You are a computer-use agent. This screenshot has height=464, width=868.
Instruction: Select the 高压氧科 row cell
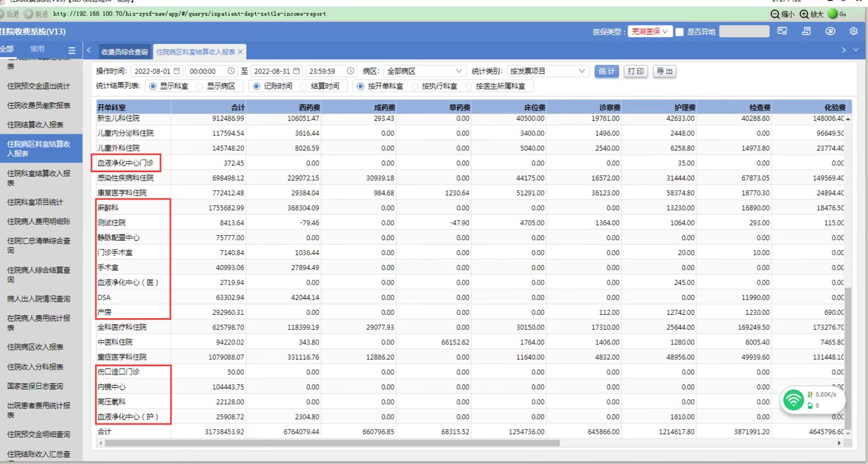click(133, 401)
